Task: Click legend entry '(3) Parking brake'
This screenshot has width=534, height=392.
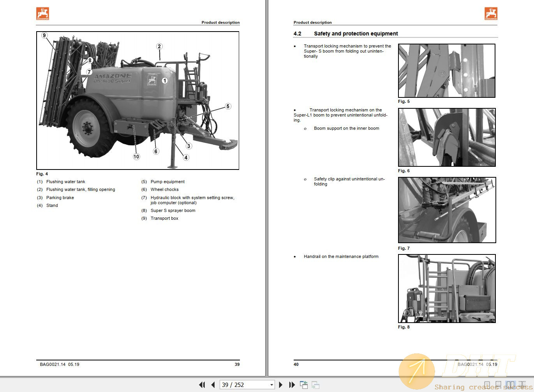Action: 55,198
